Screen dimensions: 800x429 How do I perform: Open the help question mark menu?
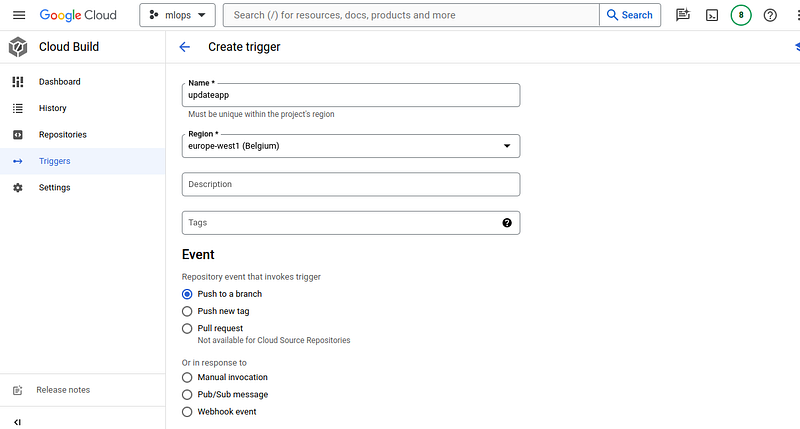click(770, 15)
